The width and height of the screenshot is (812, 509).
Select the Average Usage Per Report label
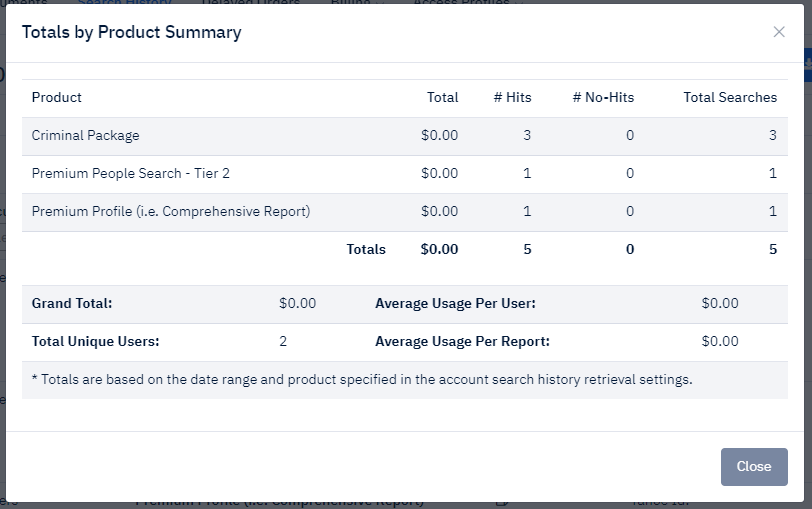[x=462, y=341]
